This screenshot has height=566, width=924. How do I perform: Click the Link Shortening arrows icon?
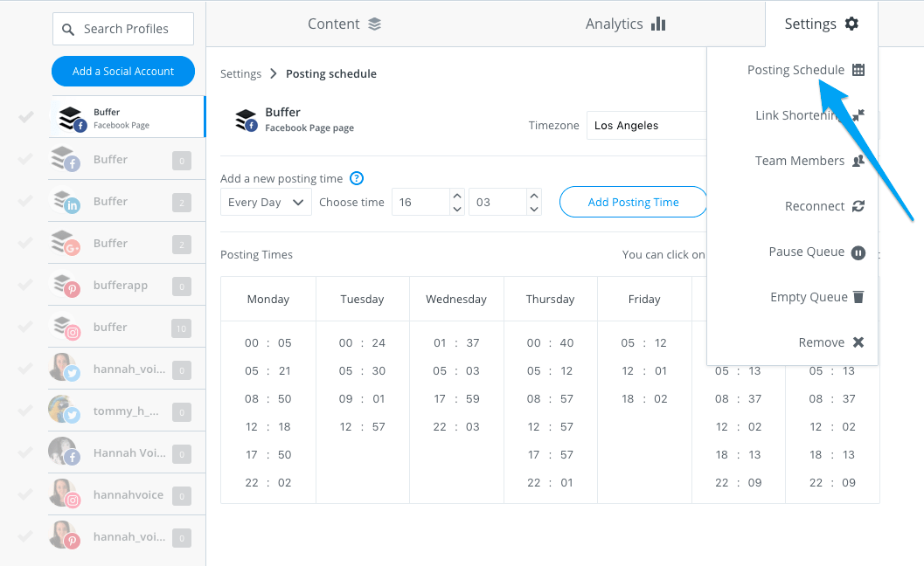pos(858,114)
